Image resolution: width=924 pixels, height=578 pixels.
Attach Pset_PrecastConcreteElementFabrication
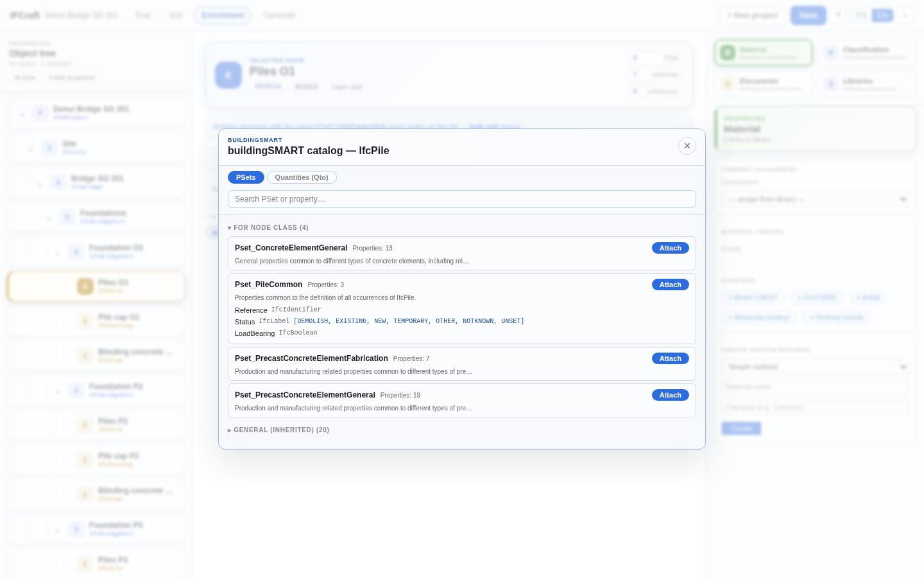point(671,358)
